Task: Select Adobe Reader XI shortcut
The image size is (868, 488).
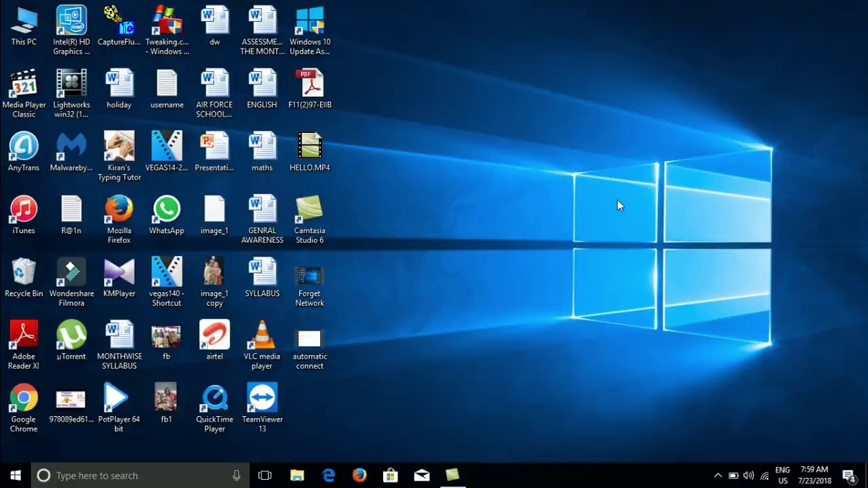Action: point(24,346)
